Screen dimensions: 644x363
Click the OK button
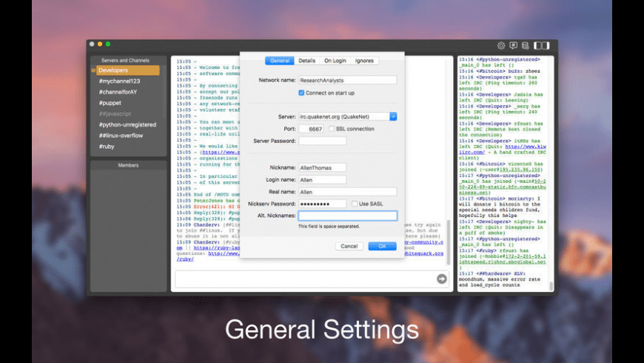pos(382,246)
